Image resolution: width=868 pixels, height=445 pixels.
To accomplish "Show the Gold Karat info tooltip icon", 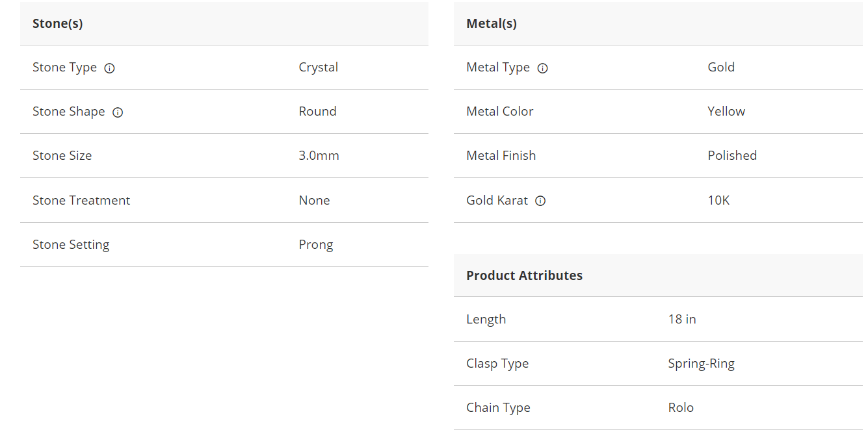I will click(x=540, y=201).
